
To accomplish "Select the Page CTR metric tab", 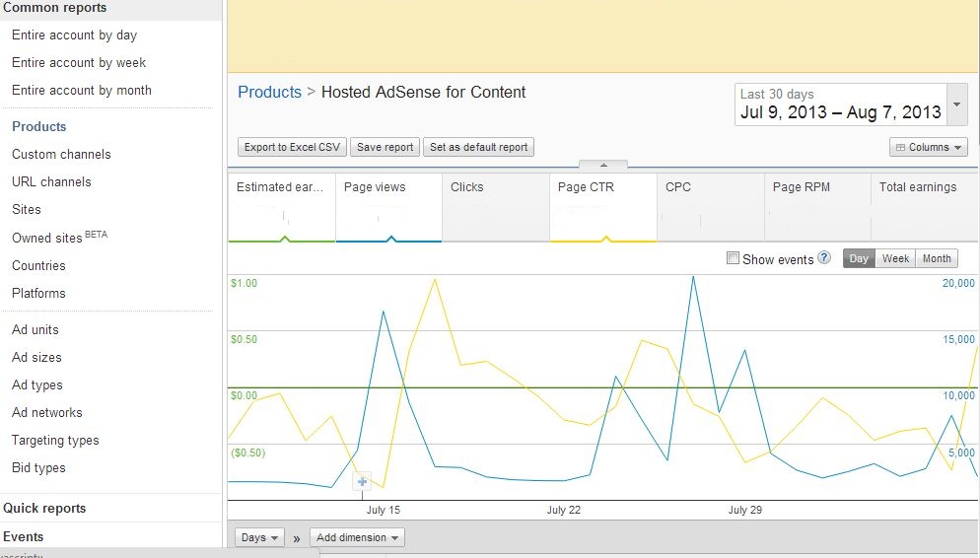I will click(x=603, y=208).
